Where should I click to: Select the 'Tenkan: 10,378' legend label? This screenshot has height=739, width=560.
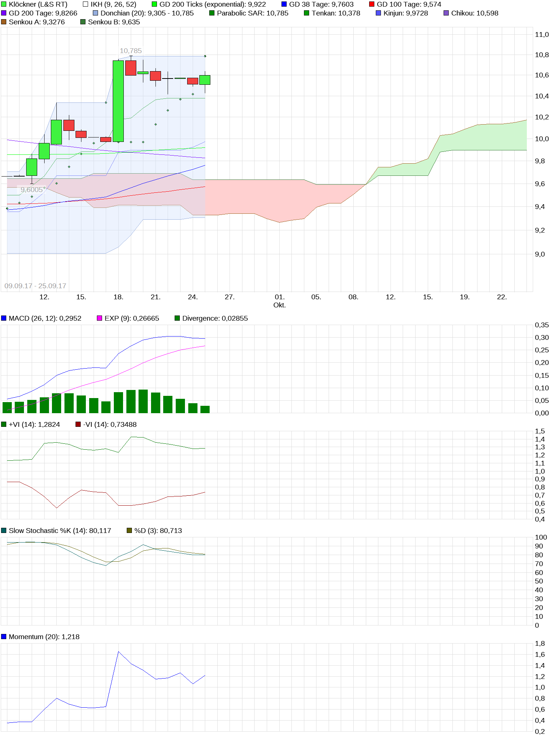pos(336,13)
